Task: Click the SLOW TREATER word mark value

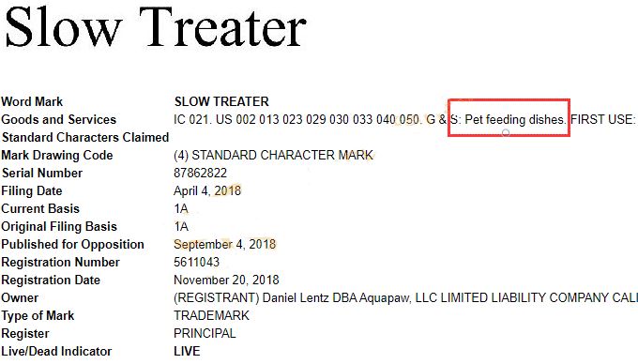Action: tap(221, 101)
